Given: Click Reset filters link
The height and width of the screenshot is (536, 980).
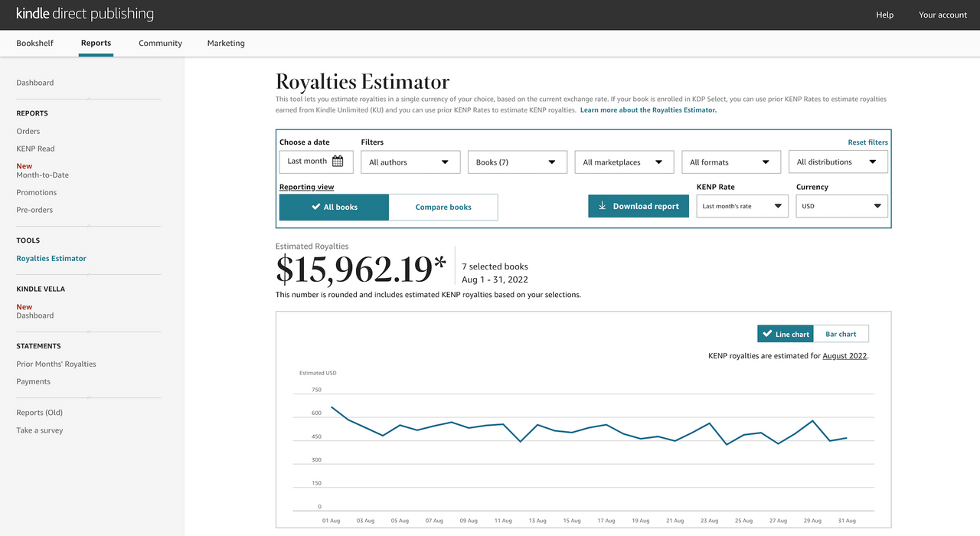Looking at the screenshot, I should (x=867, y=142).
